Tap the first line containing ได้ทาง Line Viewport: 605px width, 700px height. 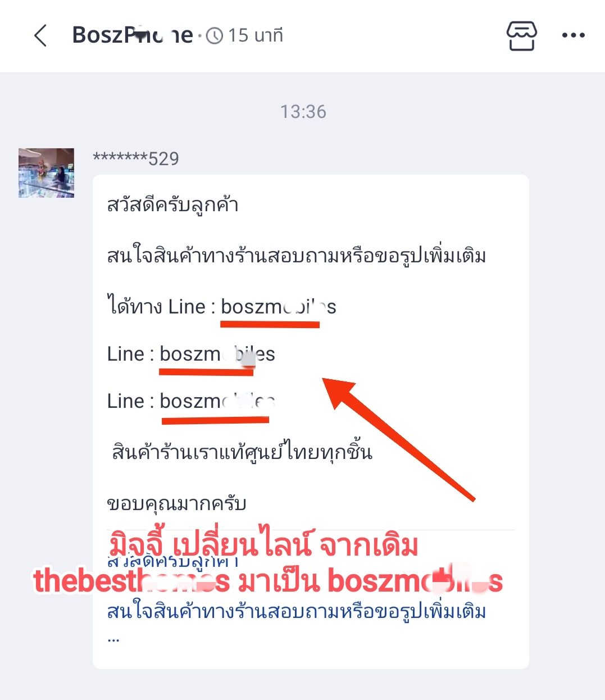tap(222, 307)
